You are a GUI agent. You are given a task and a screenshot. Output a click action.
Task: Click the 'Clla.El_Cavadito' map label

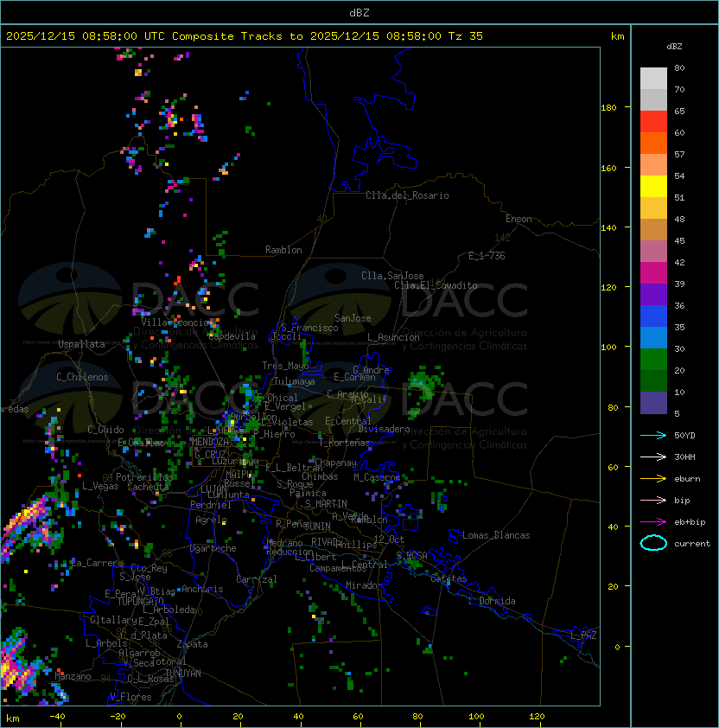436,285
